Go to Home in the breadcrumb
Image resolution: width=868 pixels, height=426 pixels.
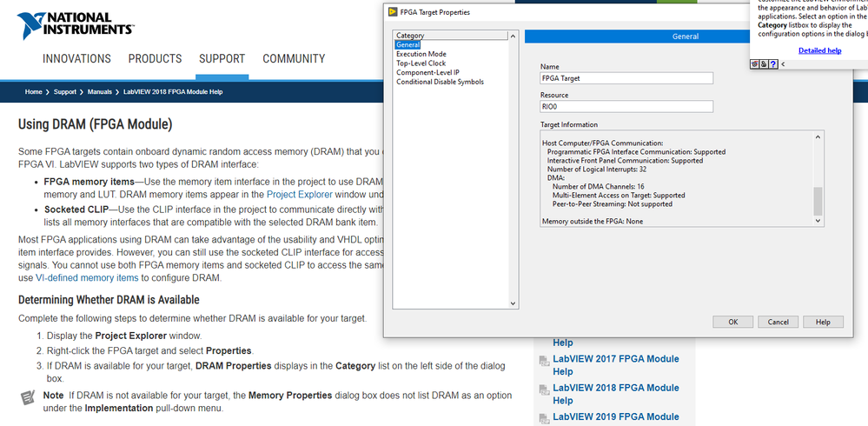(33, 92)
